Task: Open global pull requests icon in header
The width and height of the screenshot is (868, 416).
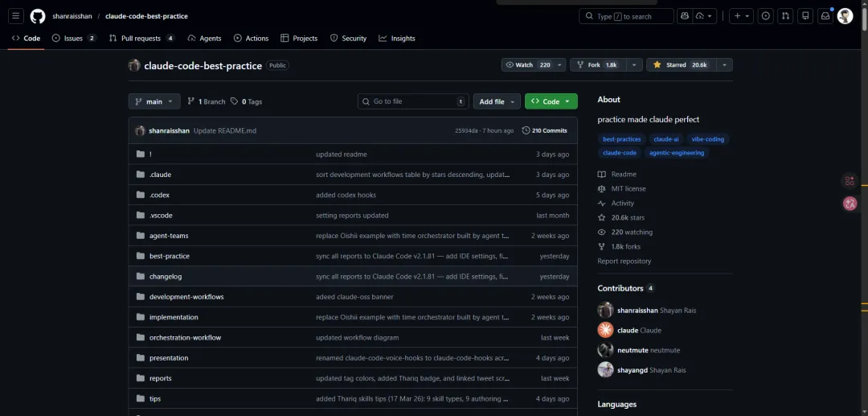Action: click(x=785, y=16)
